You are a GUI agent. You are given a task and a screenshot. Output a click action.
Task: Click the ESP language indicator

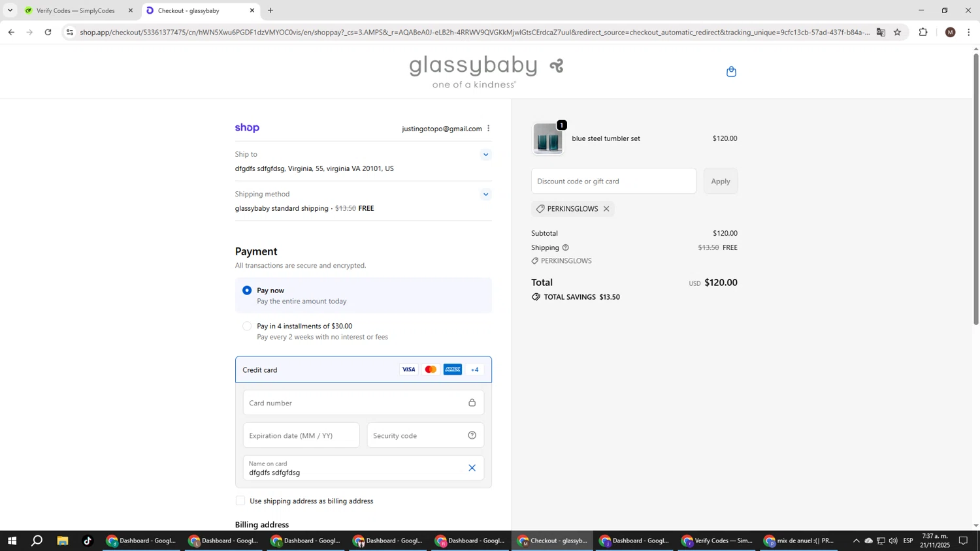(908, 541)
